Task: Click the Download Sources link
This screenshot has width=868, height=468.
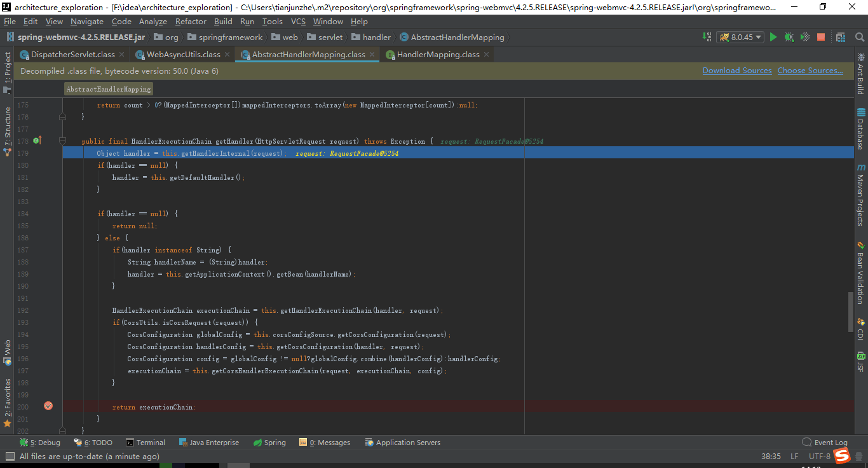Action: [x=737, y=71]
